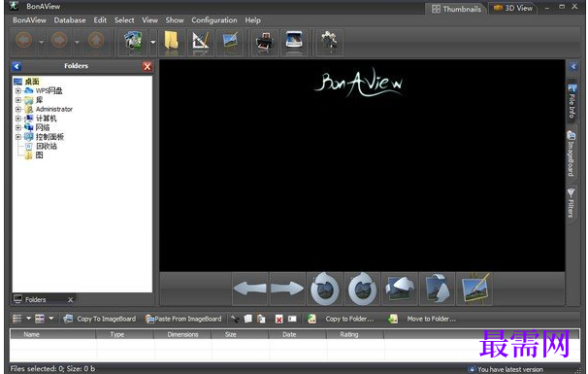Open the forward button history dropdown

point(77,42)
